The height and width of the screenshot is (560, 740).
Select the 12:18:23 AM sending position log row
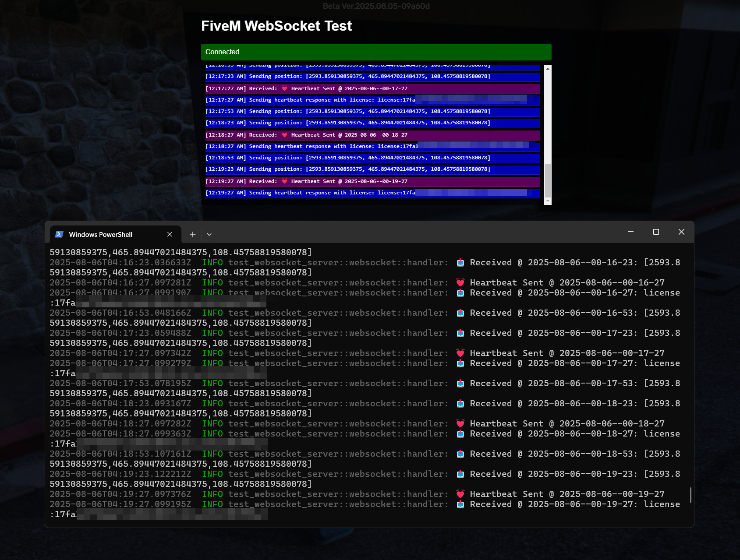click(372, 123)
